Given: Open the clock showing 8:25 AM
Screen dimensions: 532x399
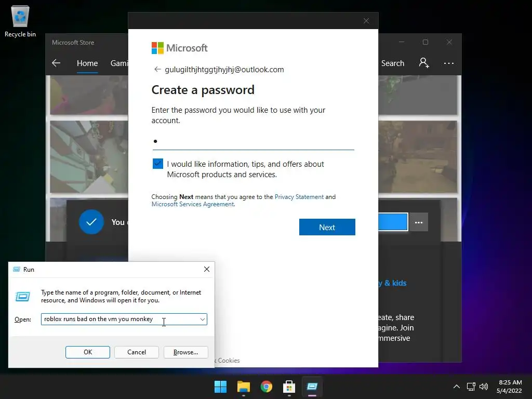Looking at the screenshot, I should (x=509, y=387).
